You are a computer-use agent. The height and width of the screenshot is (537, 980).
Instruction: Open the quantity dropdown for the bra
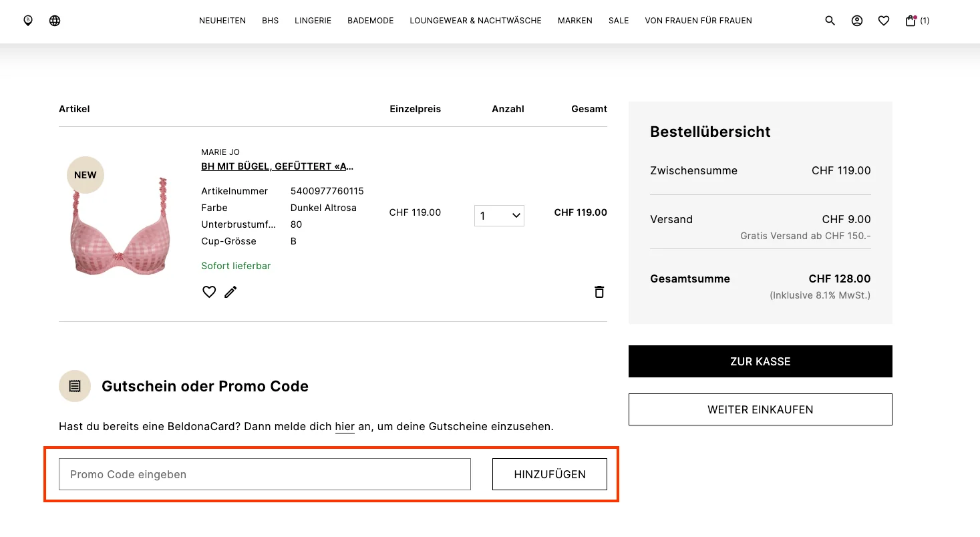[499, 215]
